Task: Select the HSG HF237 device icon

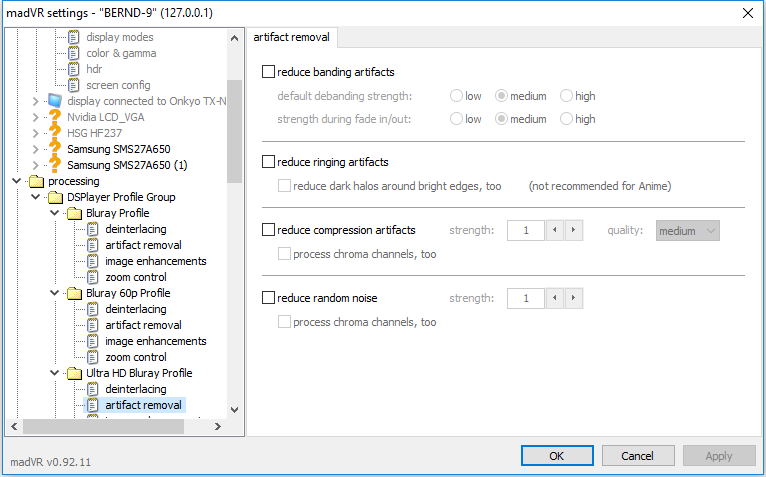Action: pos(55,133)
